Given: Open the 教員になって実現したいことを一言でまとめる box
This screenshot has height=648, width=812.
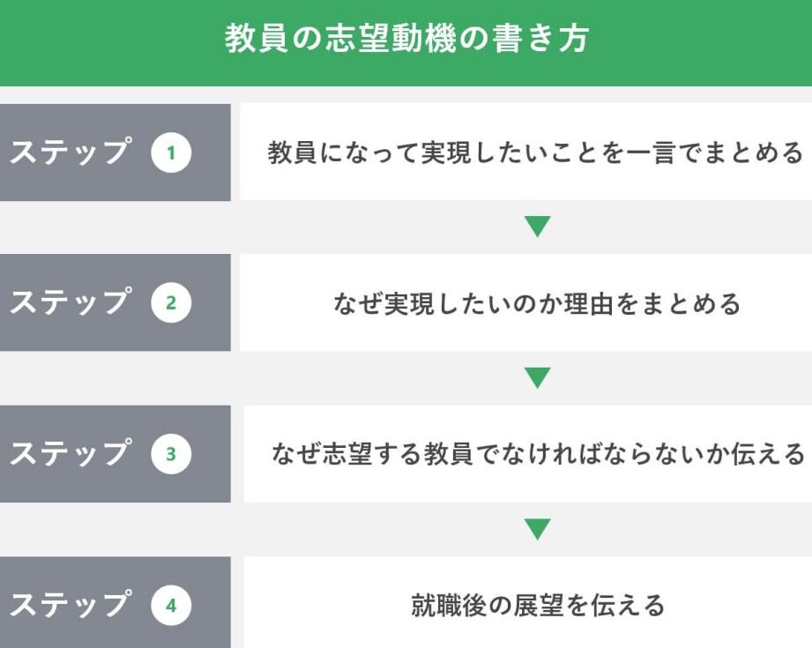Looking at the screenshot, I should (535, 153).
